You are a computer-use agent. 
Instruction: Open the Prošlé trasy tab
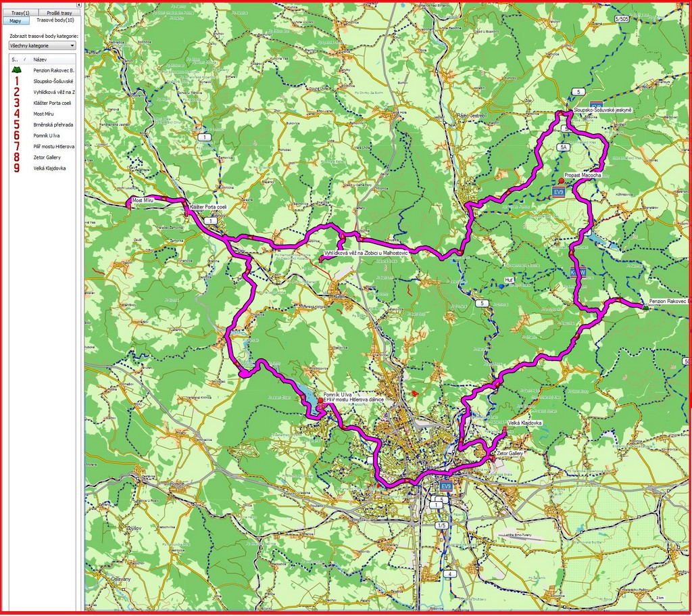coord(59,13)
